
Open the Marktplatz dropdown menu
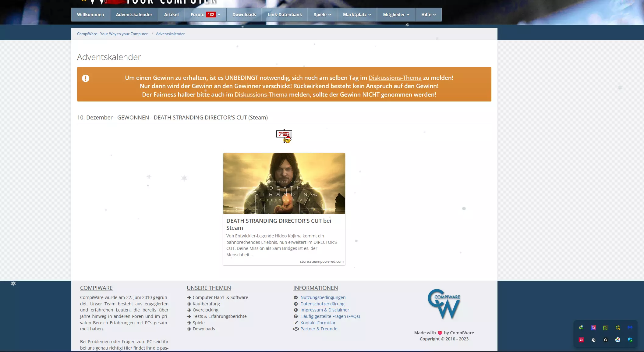point(357,15)
